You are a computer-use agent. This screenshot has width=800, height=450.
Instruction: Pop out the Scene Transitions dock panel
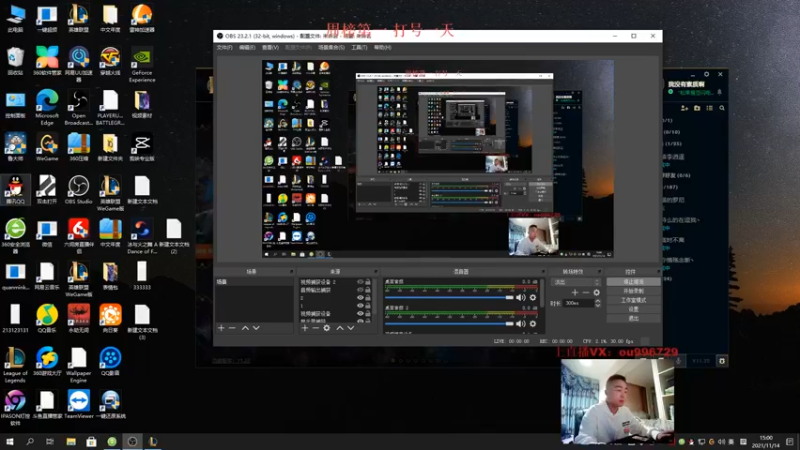(599, 272)
